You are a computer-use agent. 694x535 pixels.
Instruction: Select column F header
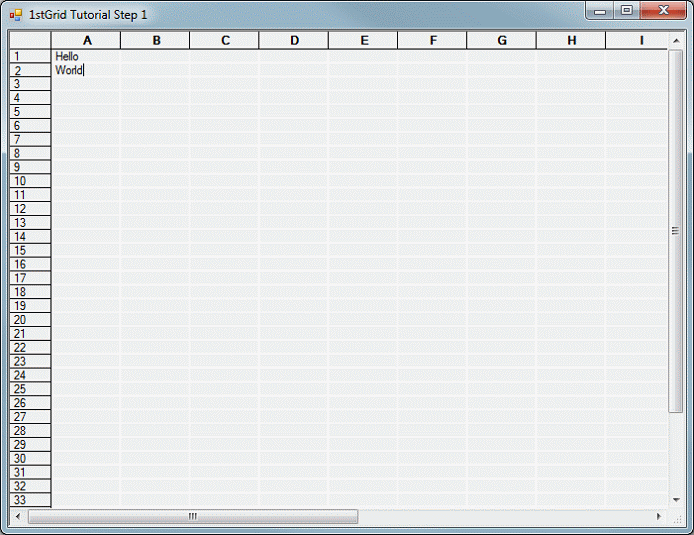[x=432, y=40]
